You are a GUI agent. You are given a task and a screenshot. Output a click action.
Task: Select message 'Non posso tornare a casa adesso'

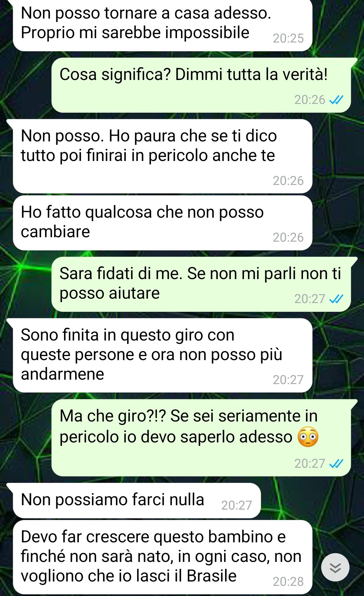(x=162, y=25)
